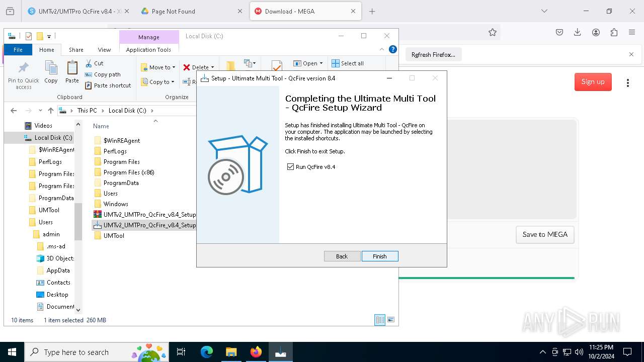The width and height of the screenshot is (644, 362).
Task: Click Paste shortcut in Clipboard group
Action: click(x=108, y=85)
